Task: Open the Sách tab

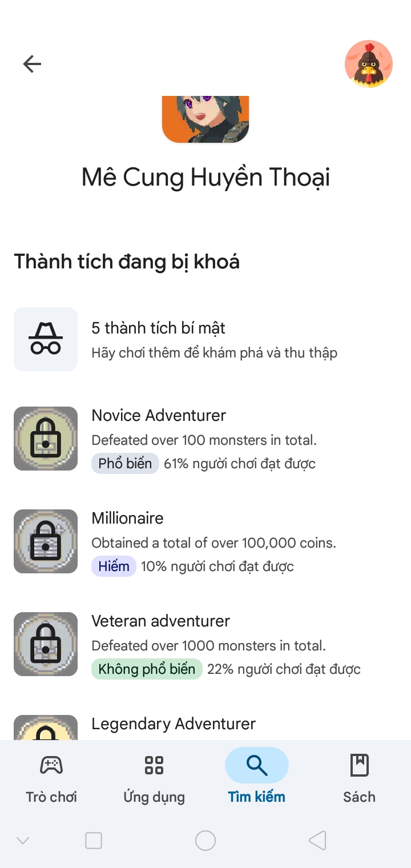Action: point(359,775)
